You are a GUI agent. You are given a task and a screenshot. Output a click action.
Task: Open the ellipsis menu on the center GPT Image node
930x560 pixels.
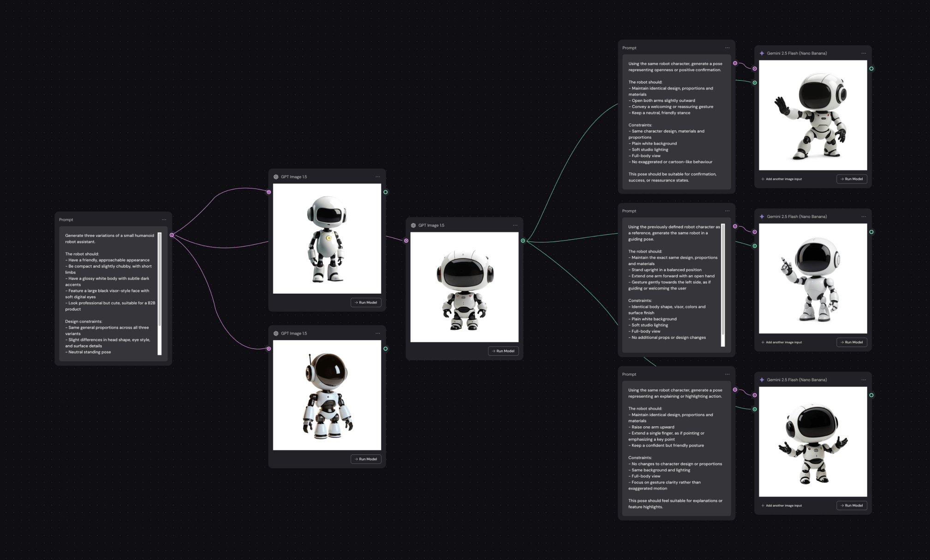point(515,225)
